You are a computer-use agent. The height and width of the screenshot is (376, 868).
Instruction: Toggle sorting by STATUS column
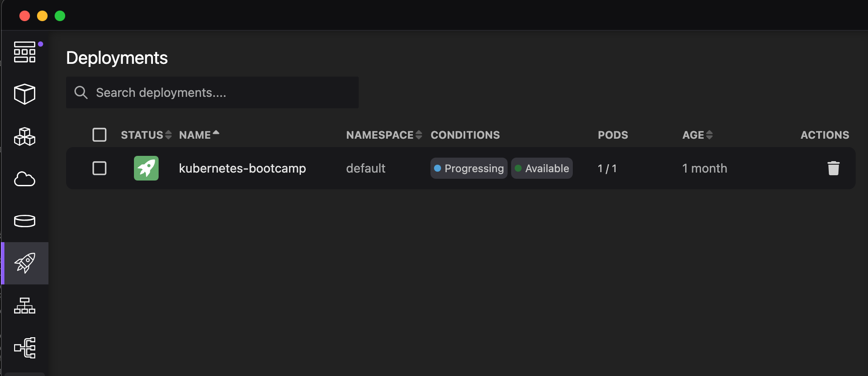coord(168,135)
